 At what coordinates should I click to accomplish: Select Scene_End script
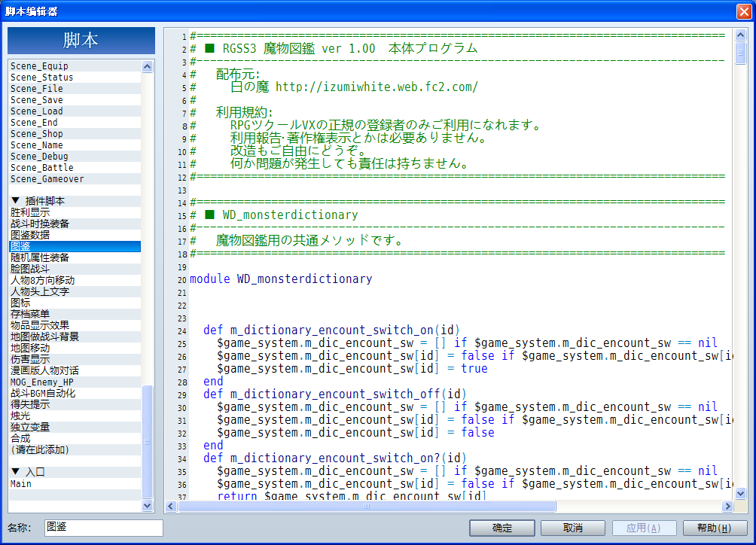pyautogui.click(x=75, y=123)
